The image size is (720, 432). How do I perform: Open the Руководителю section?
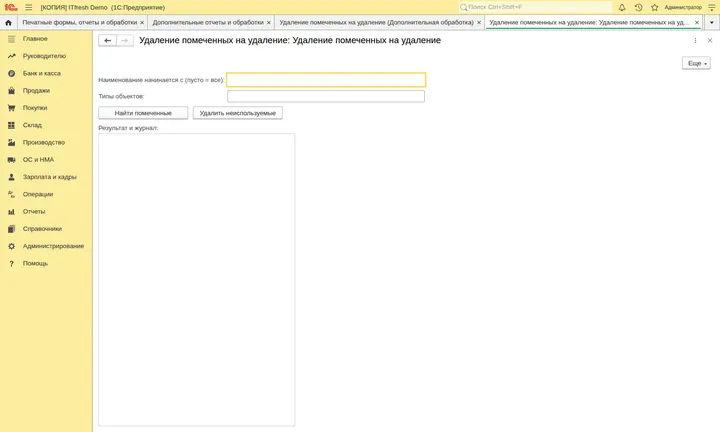pos(46,56)
